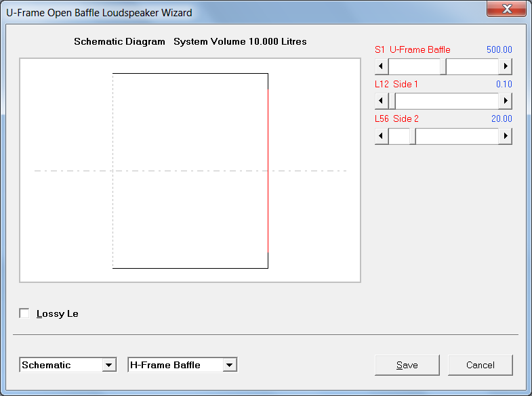Close the U-Frame Open Baffle Wizard window
532x396 pixels.
click(507, 9)
